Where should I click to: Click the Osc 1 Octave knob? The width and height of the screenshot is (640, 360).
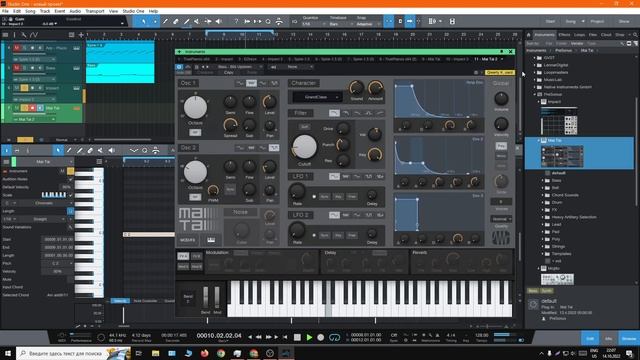click(x=195, y=107)
